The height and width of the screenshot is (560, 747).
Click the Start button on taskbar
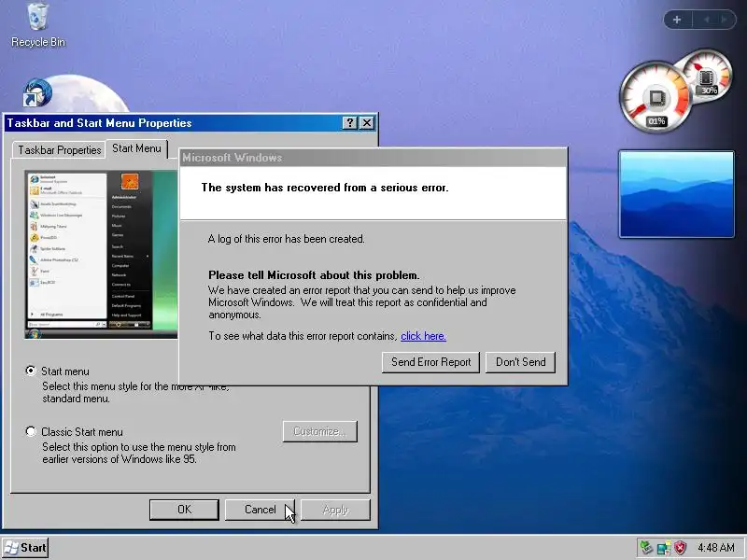tap(26, 548)
